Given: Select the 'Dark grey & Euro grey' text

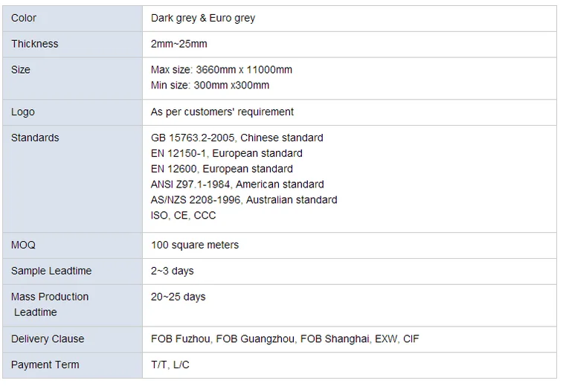Looking at the screenshot, I should tap(202, 18).
